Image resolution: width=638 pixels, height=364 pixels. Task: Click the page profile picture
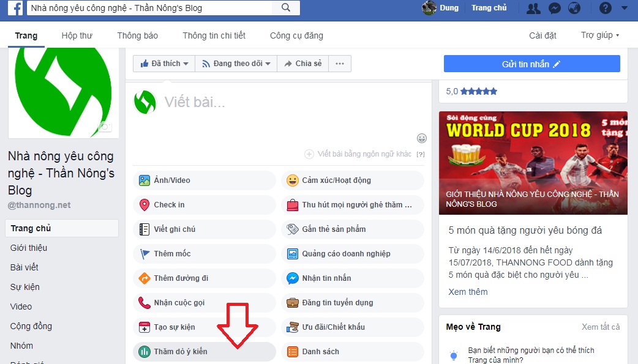(64, 93)
